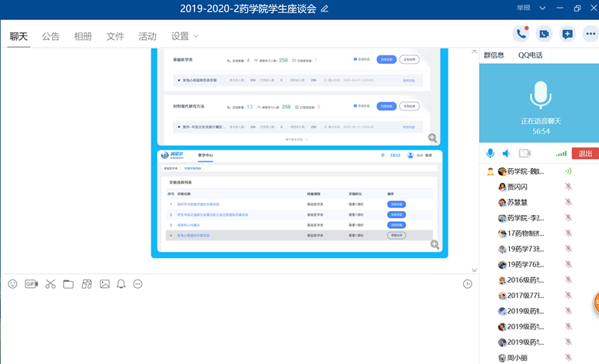Viewport: 599px width, 364px height.
Task: Open the 群信息 tab
Action: click(x=494, y=55)
